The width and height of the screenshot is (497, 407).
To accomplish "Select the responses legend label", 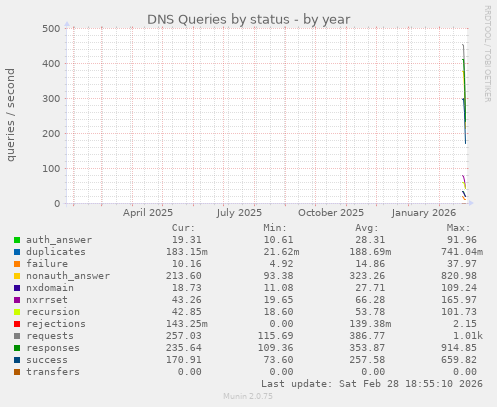I will pos(53,348).
